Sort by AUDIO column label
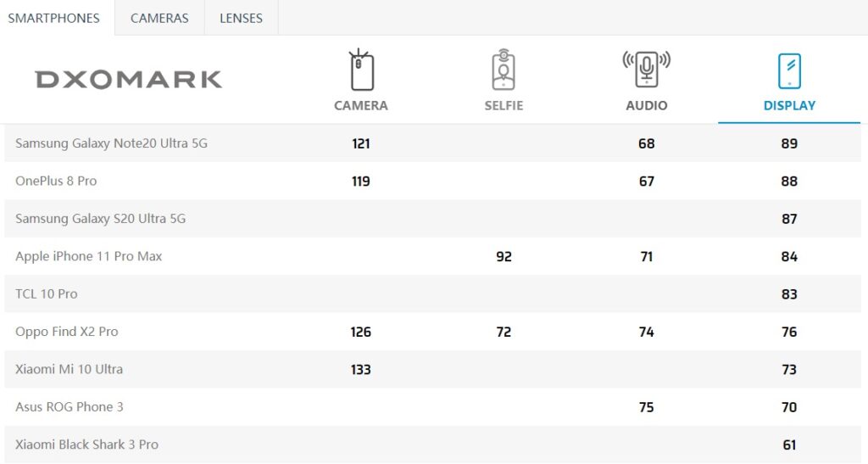Screen dimensions: 868x464 pos(646,106)
